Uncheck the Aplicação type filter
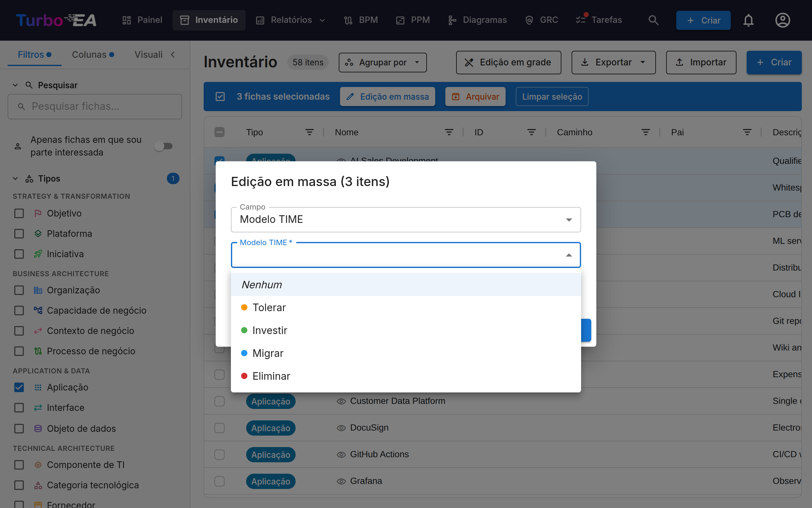Viewport: 812px width, 508px height. pos(19,387)
